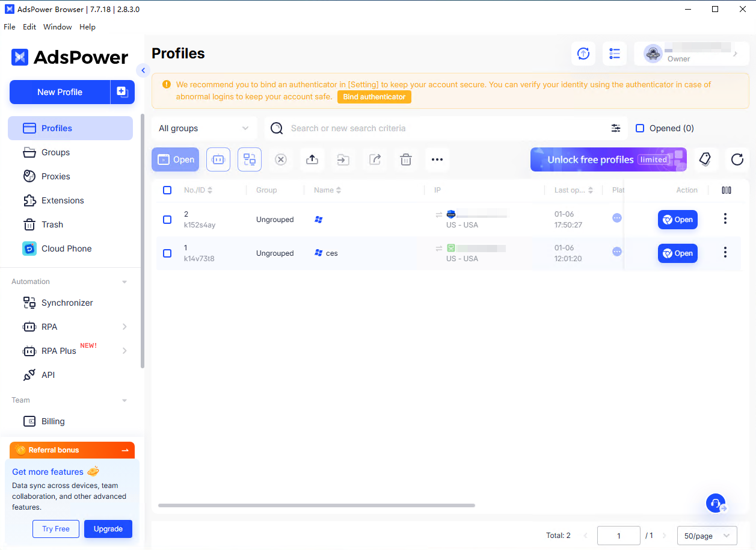Tick the select-all checkbox in table header

click(x=167, y=190)
